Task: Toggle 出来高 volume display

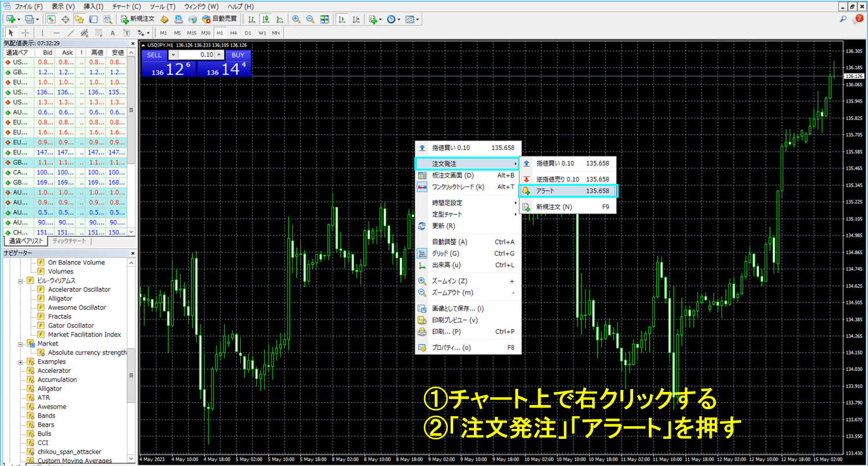Action: tap(446, 265)
